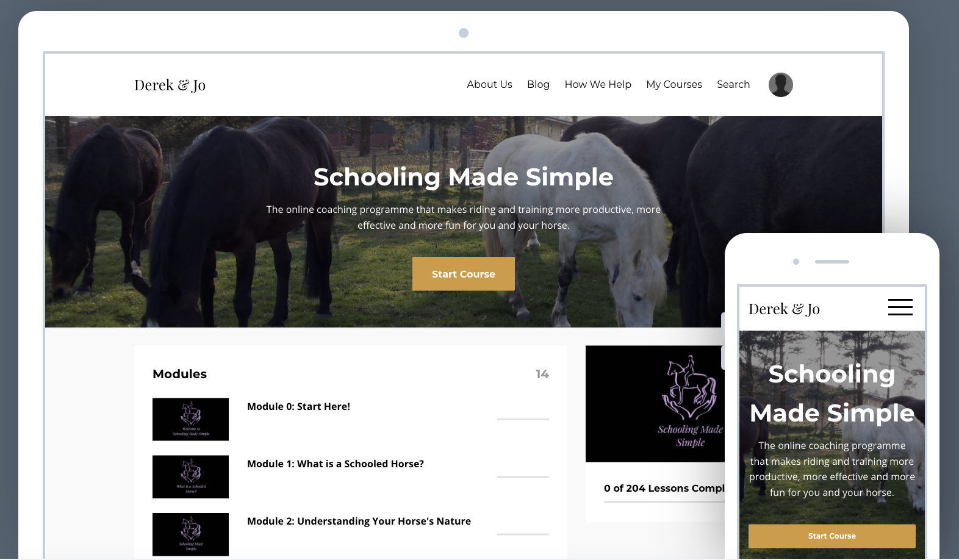This screenshot has width=959, height=560.
Task: Open Module 1: What is a Schooled Horse?
Action: click(x=336, y=464)
